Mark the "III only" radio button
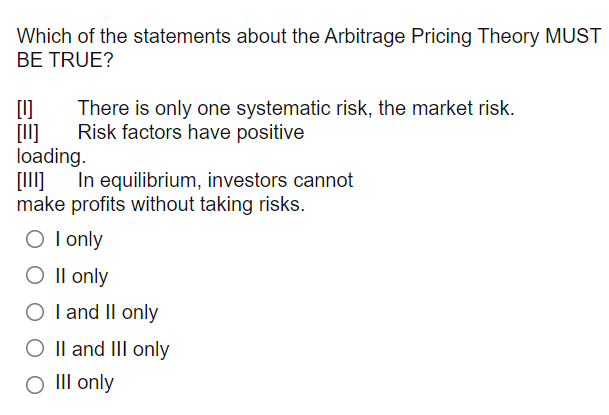This screenshot has height=415, width=609. pos(35,384)
